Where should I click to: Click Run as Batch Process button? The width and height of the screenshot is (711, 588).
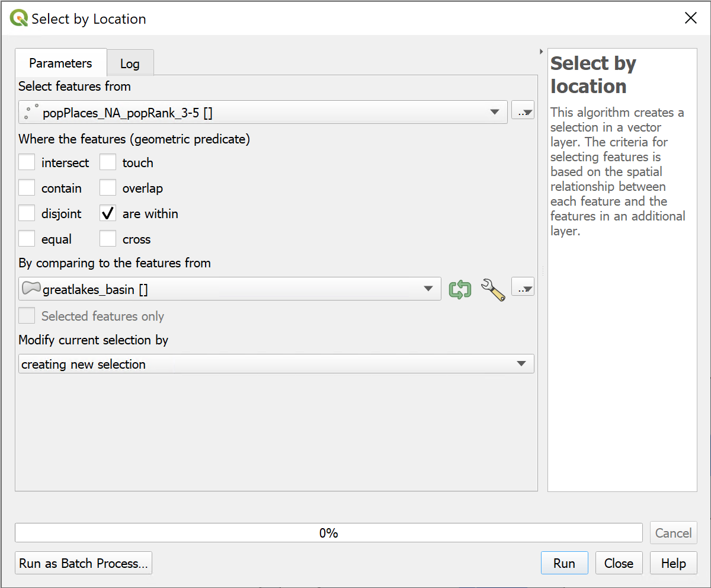pyautogui.click(x=84, y=563)
